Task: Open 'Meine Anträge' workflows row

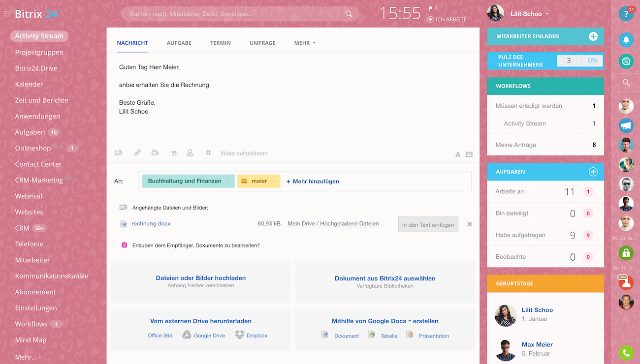Action: click(x=545, y=145)
